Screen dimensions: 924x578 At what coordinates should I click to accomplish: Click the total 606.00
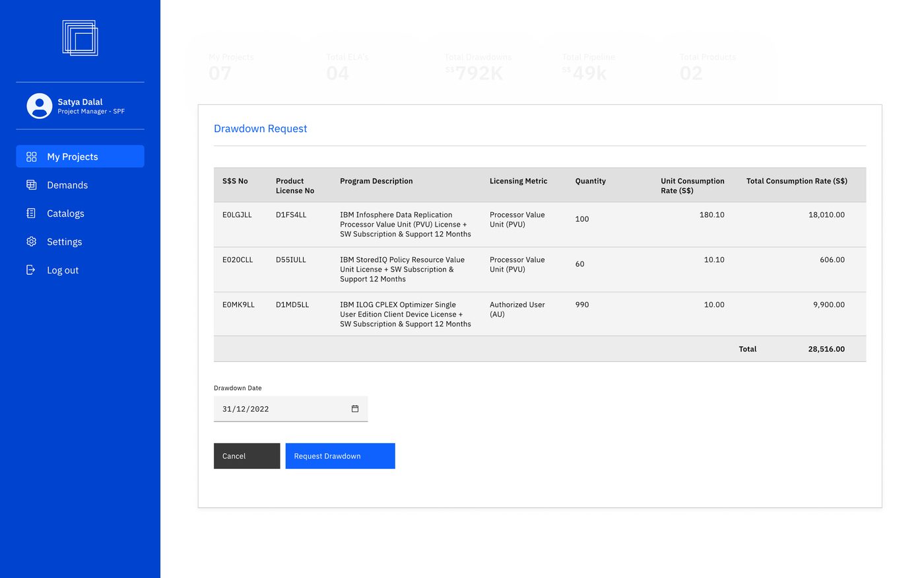pos(832,260)
